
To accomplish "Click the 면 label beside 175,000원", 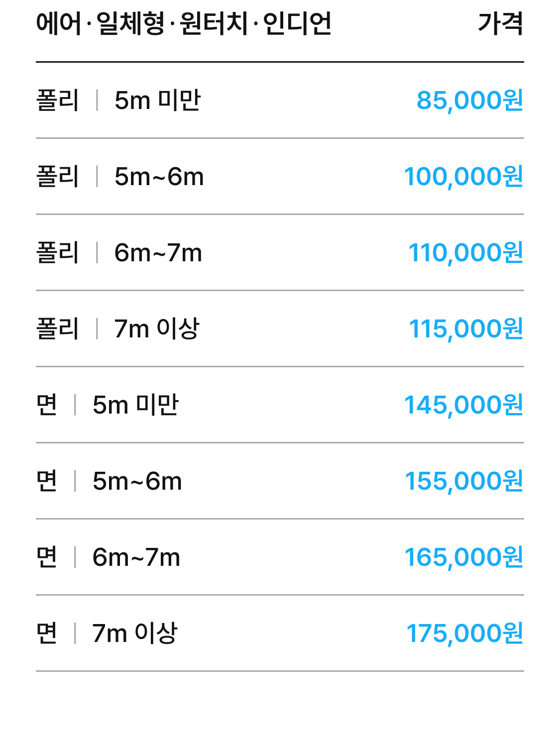I will [47, 633].
